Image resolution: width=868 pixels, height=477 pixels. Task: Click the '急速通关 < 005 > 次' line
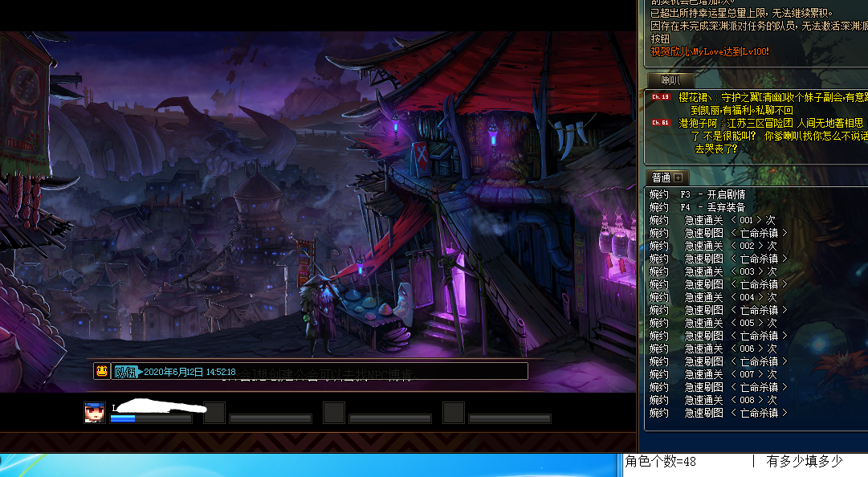click(x=713, y=323)
